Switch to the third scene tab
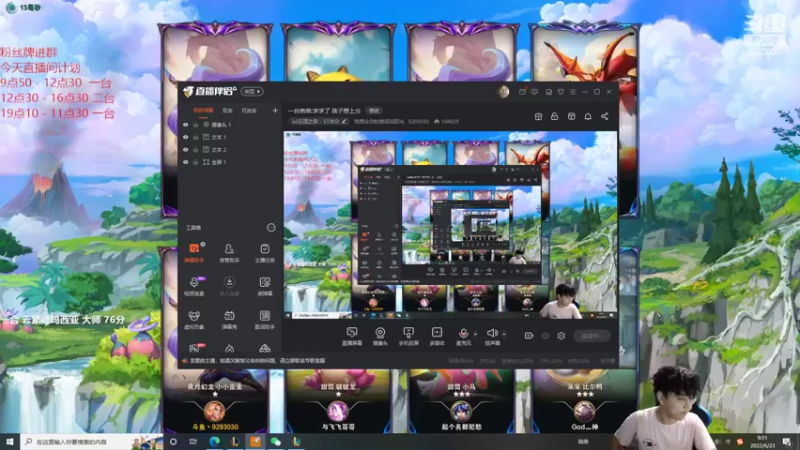Screen dimensions: 800x450 [x=249, y=110]
